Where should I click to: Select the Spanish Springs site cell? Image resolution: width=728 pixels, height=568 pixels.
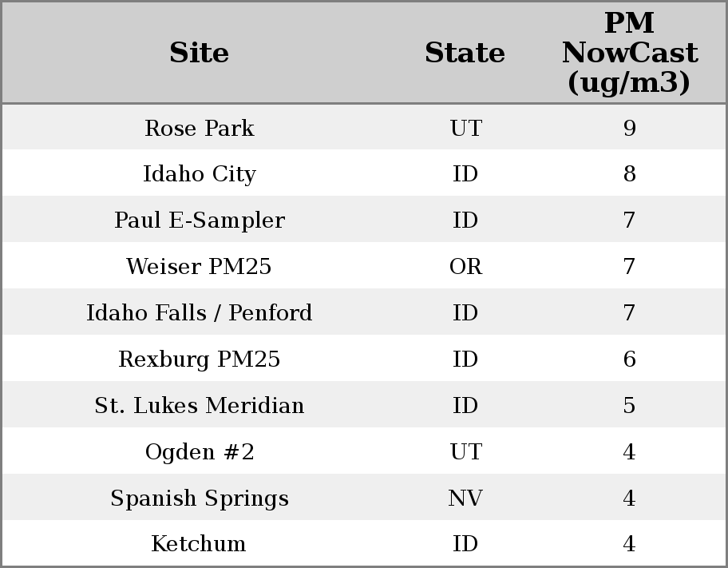coord(199,498)
